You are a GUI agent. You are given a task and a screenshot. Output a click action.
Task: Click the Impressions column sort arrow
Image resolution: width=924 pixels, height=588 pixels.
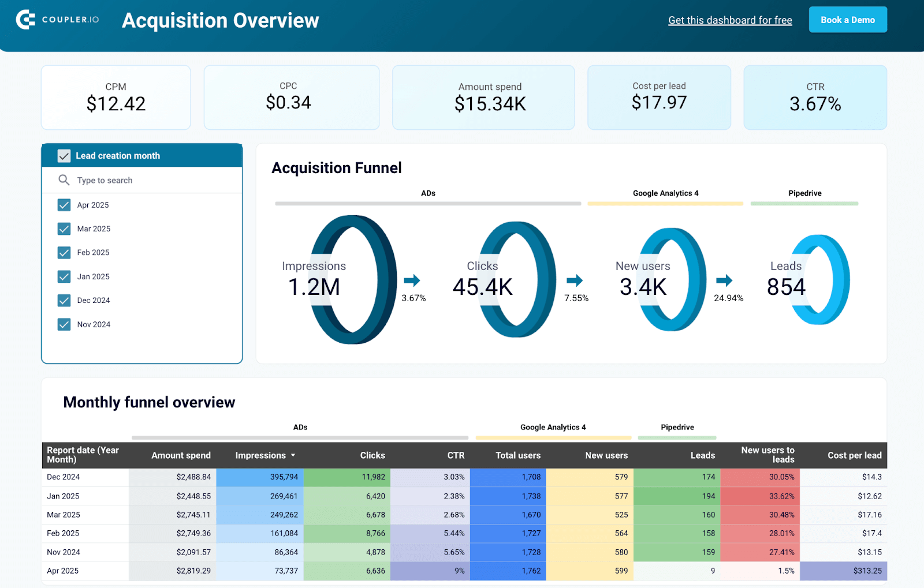pos(293,455)
